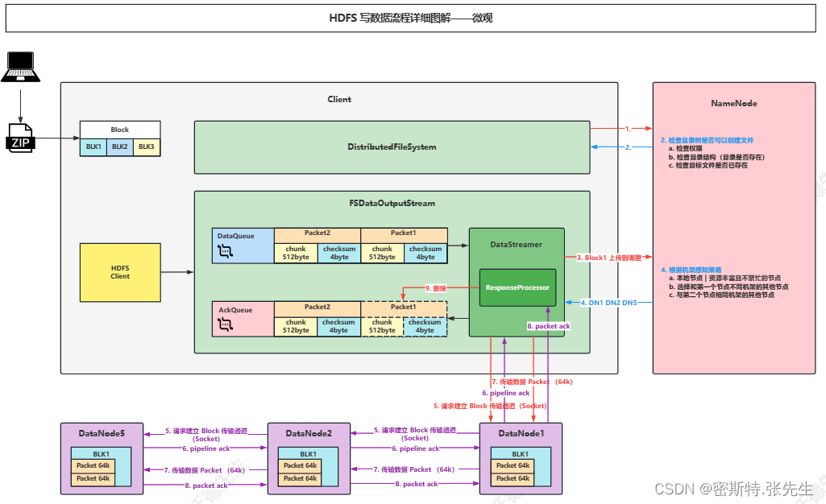Select dashed Packet1 header in AckQueue
This screenshot has width=826, height=504.
(404, 308)
